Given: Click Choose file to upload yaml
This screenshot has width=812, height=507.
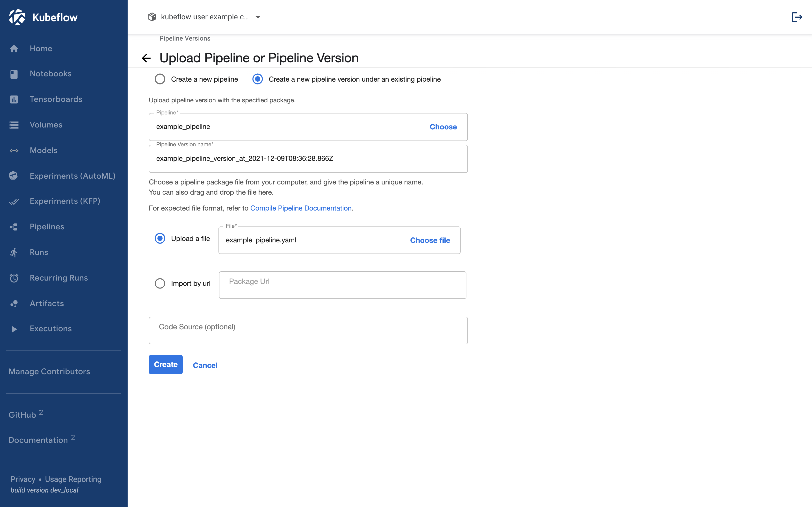Looking at the screenshot, I should click(x=430, y=239).
